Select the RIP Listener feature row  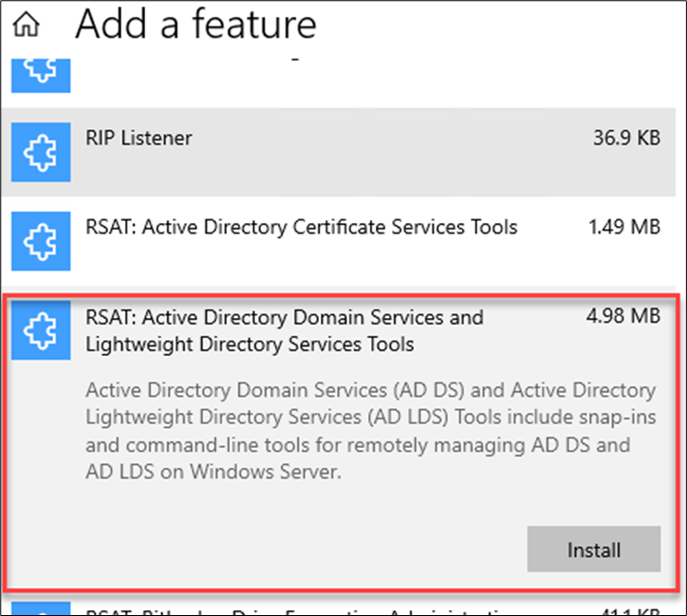(338, 152)
